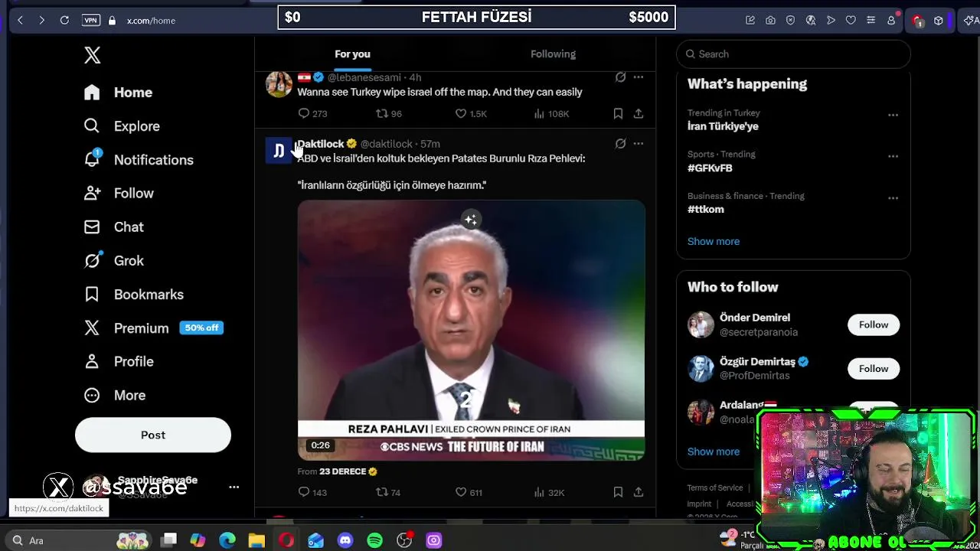Open Spotify from the taskbar

point(374,540)
